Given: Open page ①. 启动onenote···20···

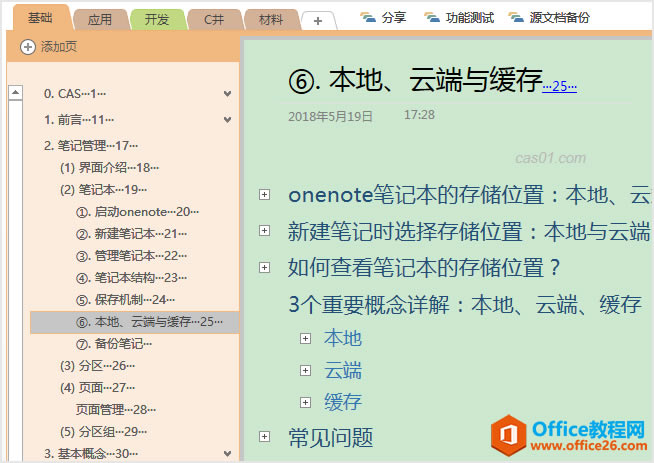Looking at the screenshot, I should coord(138,212).
